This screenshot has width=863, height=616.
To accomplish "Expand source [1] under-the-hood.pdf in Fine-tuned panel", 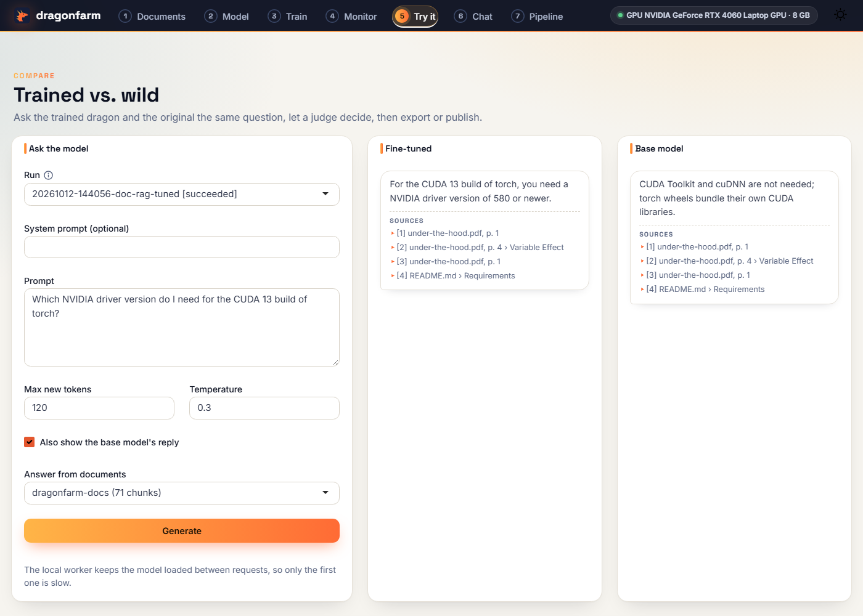I will (444, 233).
